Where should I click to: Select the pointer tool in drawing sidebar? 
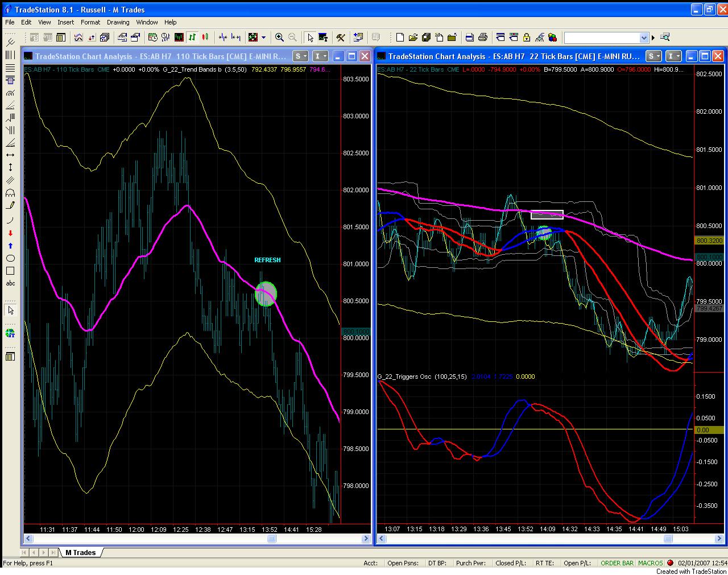[x=10, y=310]
